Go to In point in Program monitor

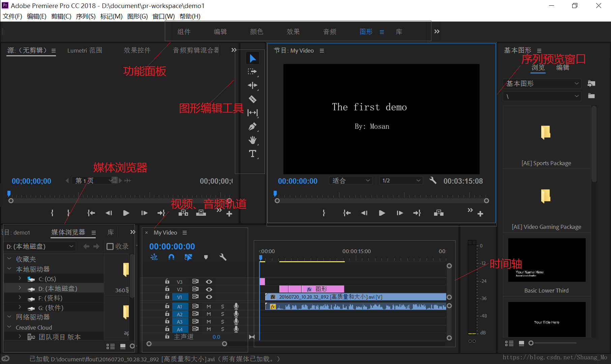click(347, 213)
